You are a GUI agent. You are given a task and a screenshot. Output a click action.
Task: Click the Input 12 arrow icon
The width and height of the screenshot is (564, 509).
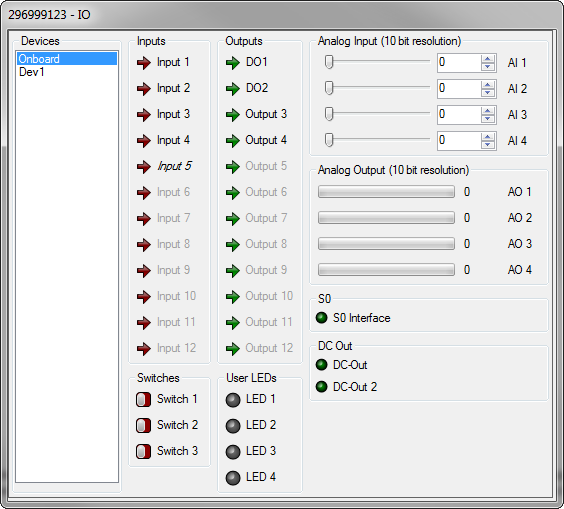(x=144, y=349)
